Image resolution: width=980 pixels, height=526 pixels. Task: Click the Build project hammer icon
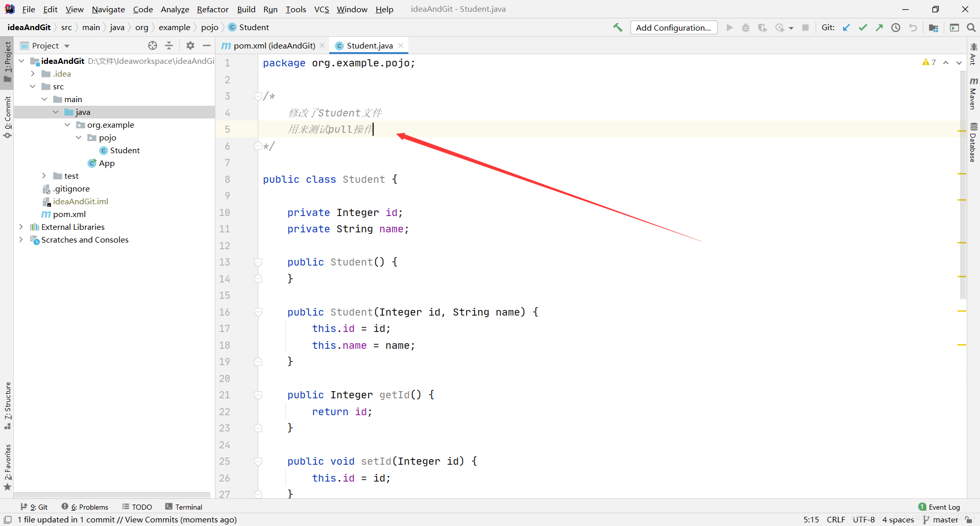tap(618, 28)
